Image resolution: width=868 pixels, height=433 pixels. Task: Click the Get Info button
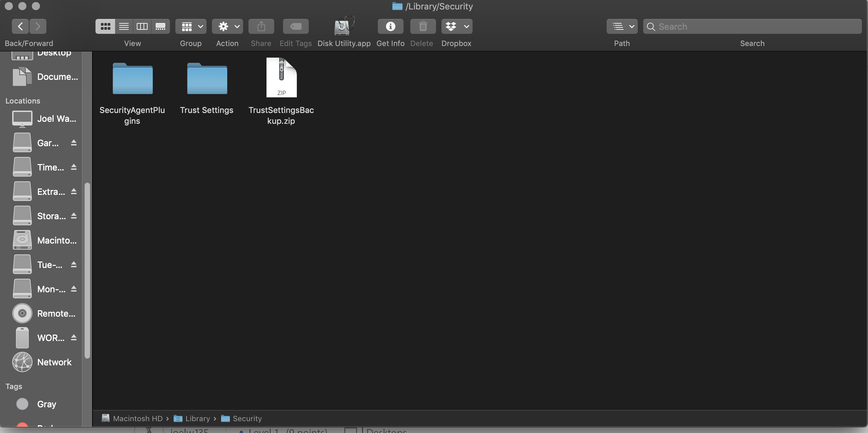[x=390, y=26]
